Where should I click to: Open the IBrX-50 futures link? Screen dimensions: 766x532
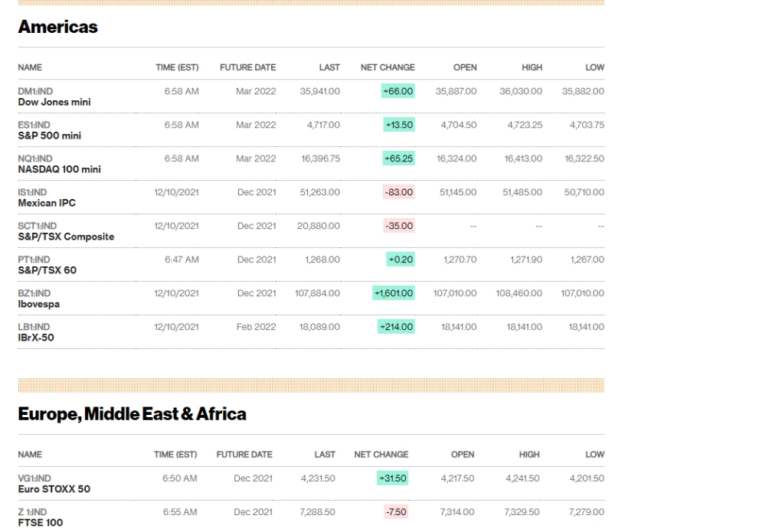coord(36,338)
